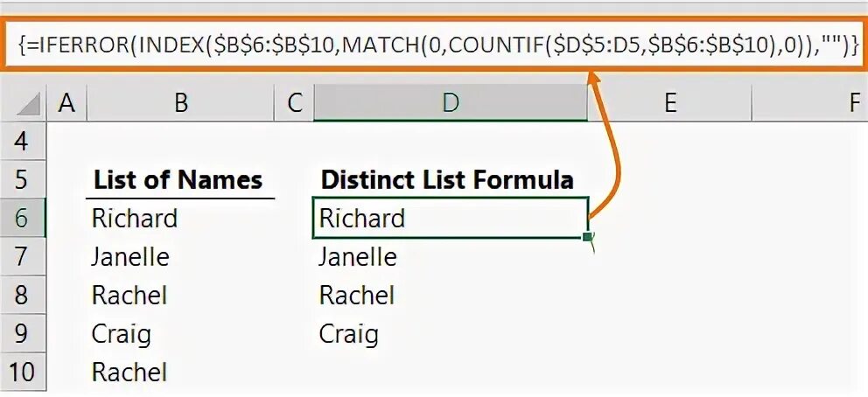
Task: Click the column C header
Action: (294, 104)
